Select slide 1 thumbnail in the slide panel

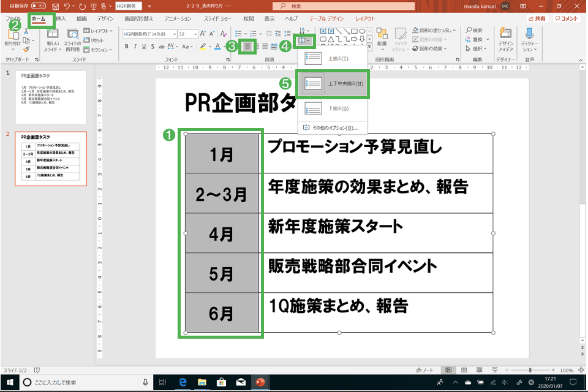click(51, 97)
